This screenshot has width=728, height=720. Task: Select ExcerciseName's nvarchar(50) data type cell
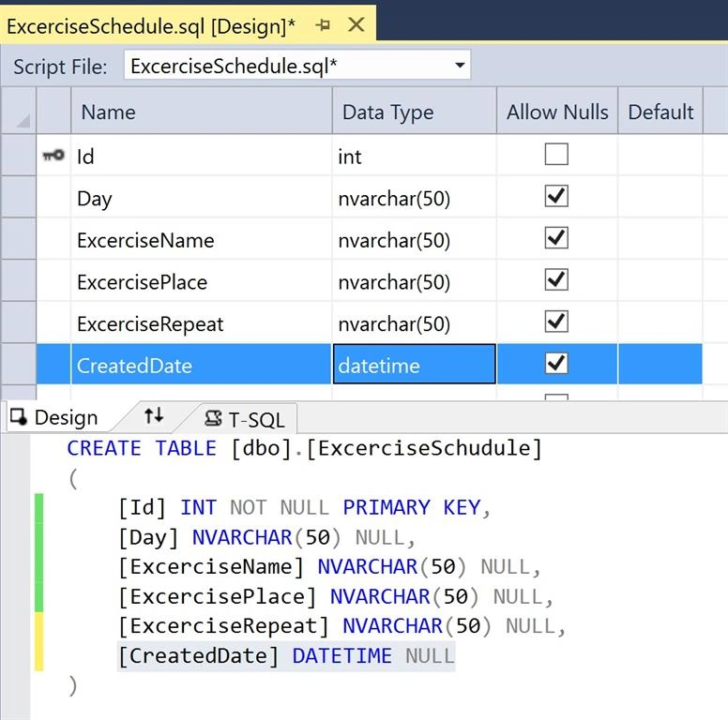click(415, 238)
